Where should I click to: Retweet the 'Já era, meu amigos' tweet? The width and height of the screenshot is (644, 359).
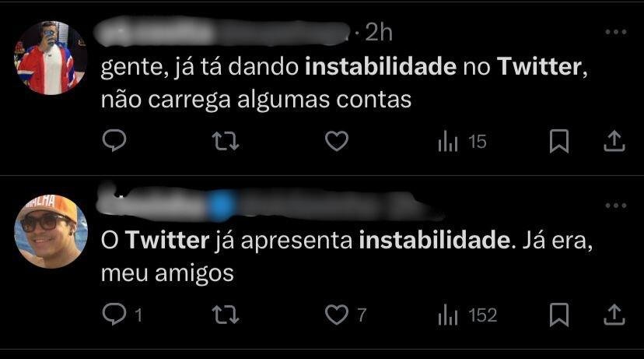coord(226,315)
